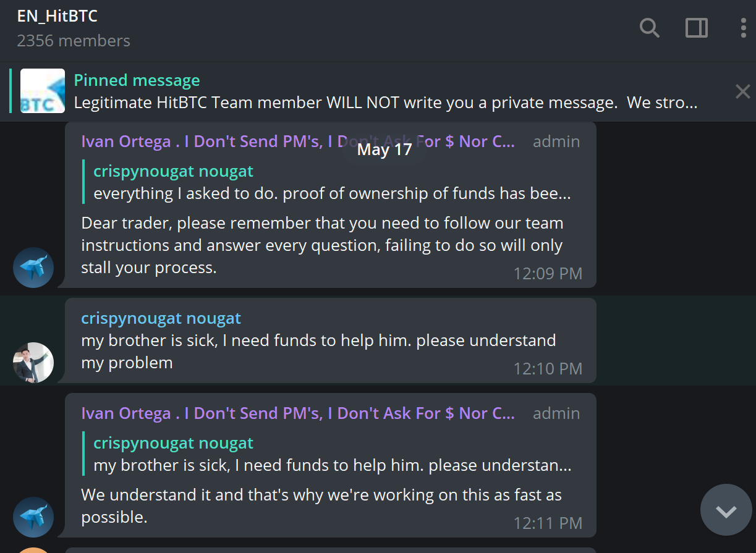Screen dimensions: 756x553
Task: Click the 2356 members count
Action: (74, 41)
